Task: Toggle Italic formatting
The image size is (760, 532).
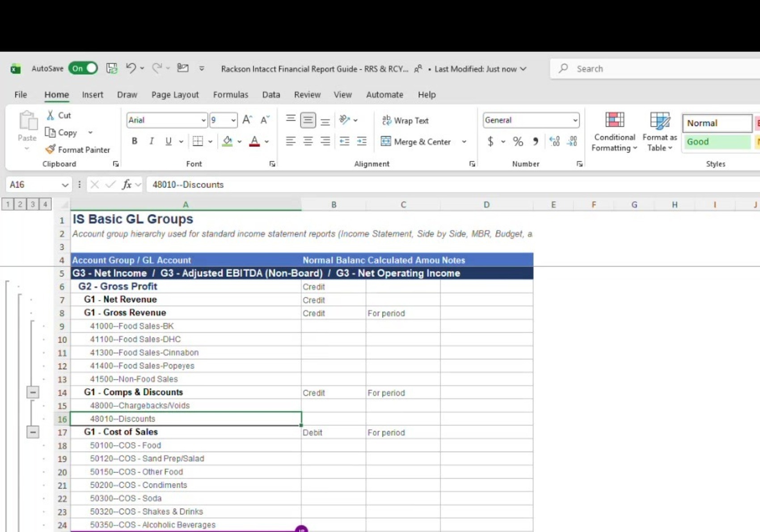Action: 151,141
